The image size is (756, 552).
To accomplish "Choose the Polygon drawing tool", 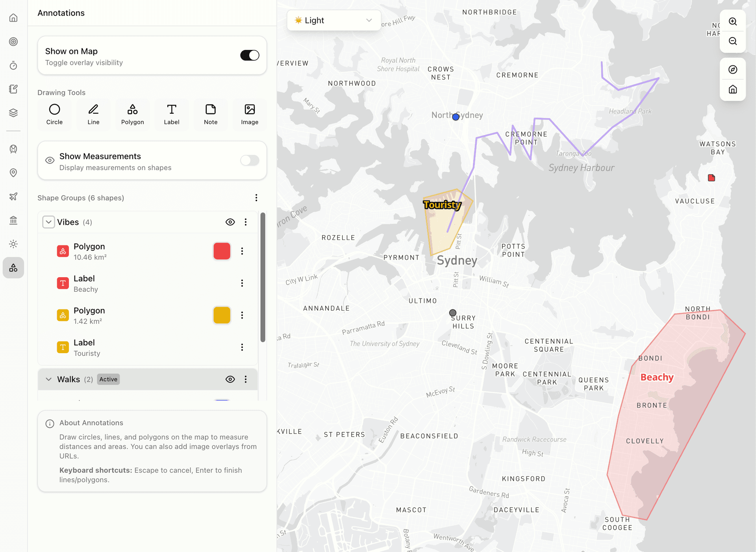I will point(132,115).
